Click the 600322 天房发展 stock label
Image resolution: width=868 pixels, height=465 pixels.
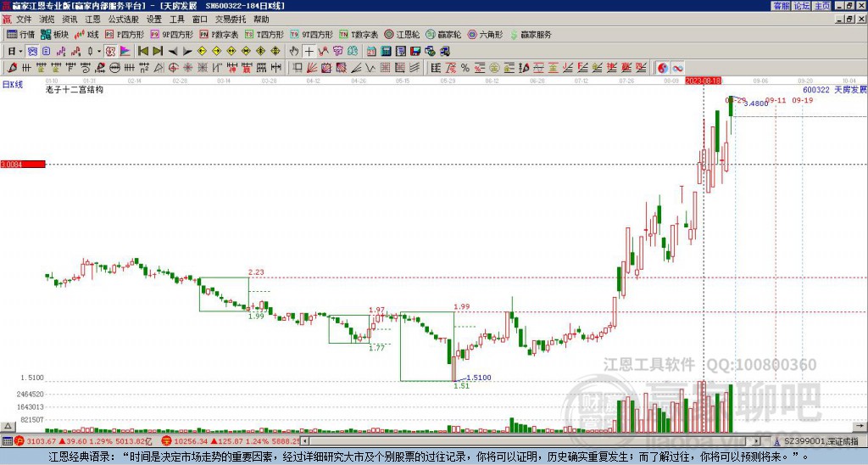[x=835, y=89]
